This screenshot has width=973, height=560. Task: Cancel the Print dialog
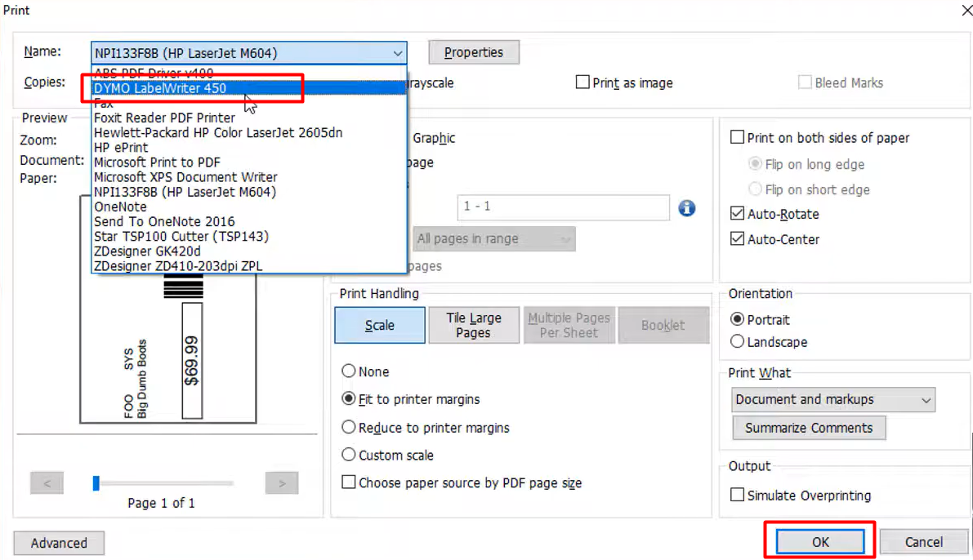[x=923, y=542]
